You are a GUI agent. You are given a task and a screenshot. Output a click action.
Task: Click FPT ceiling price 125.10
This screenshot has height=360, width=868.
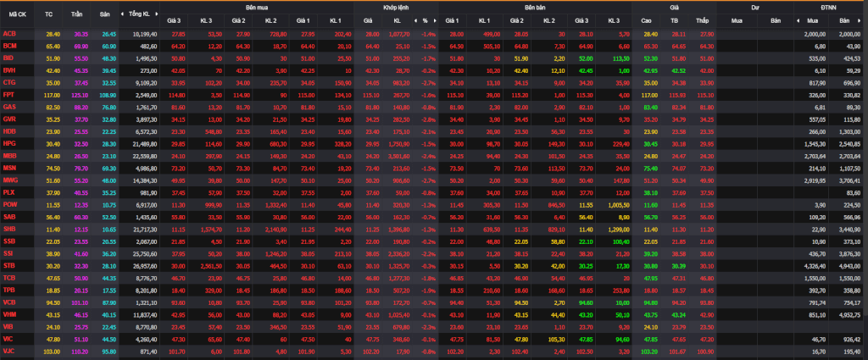pyautogui.click(x=80, y=95)
